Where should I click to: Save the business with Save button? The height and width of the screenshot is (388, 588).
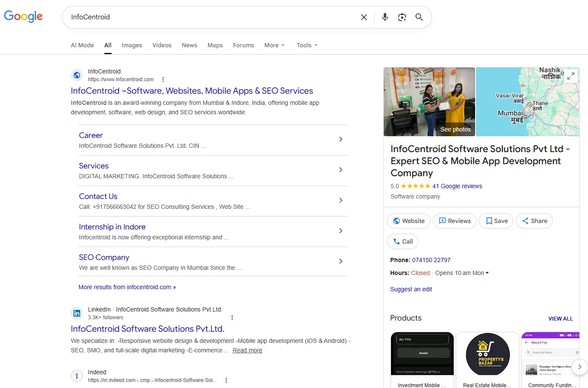pyautogui.click(x=496, y=221)
